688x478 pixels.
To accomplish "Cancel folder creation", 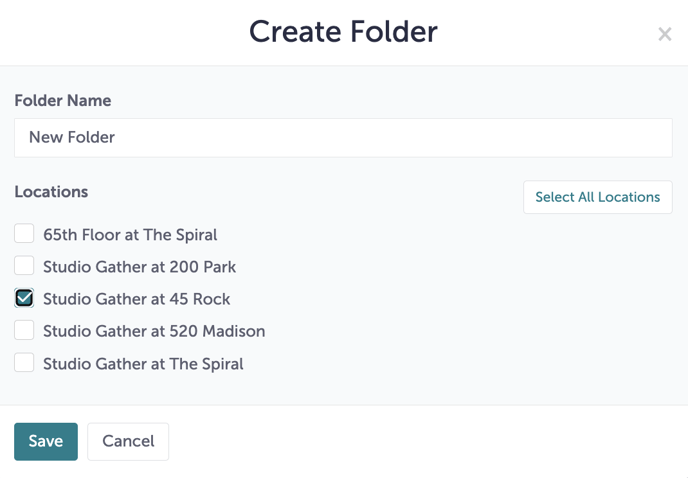I will [128, 441].
